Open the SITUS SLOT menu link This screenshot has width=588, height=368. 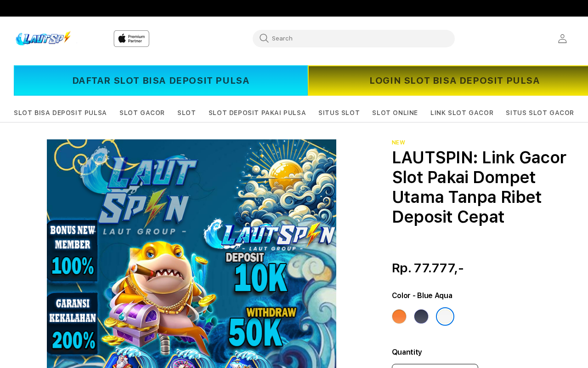click(x=339, y=113)
